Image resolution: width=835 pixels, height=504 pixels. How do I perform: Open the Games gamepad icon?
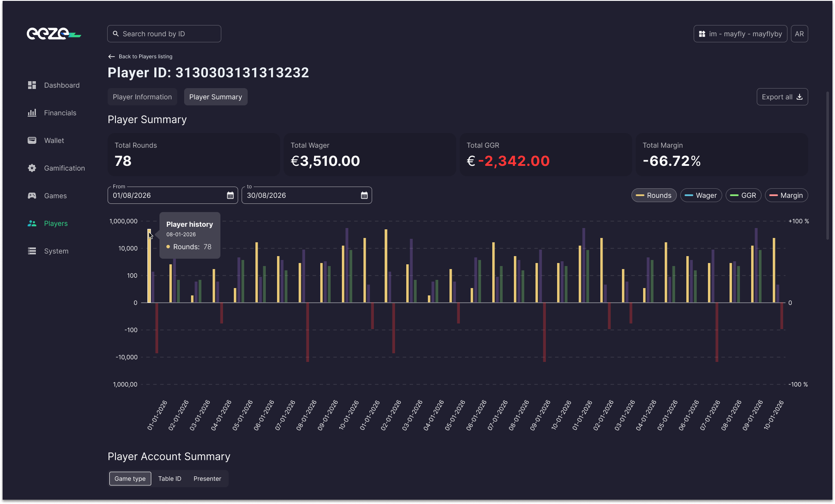[x=32, y=196]
